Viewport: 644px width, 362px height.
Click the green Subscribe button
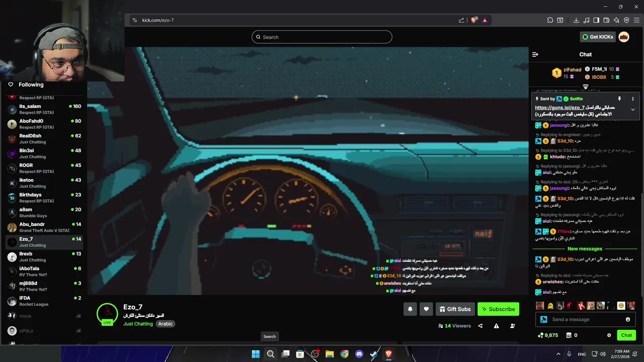pyautogui.click(x=498, y=309)
